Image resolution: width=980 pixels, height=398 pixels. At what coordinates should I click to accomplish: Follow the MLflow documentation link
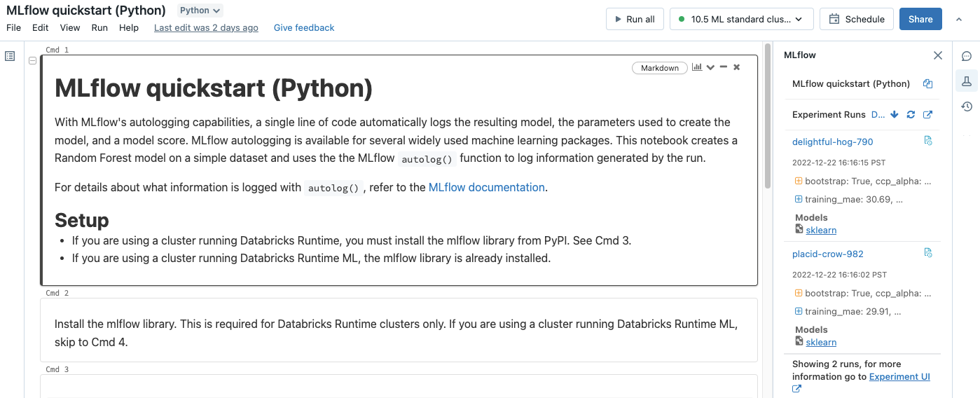coord(486,187)
